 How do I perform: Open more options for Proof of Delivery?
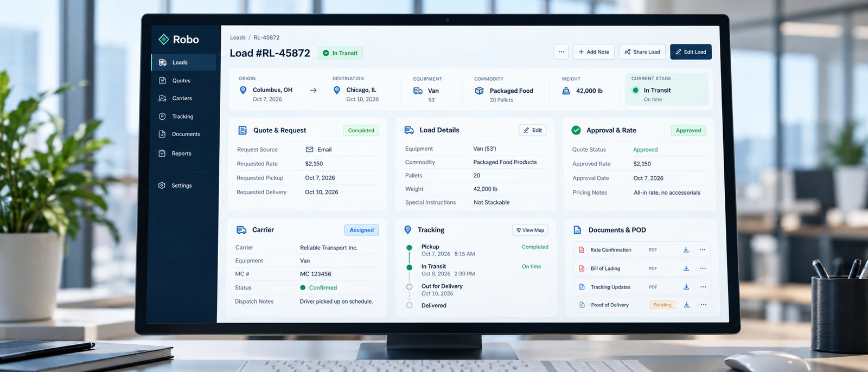point(704,305)
